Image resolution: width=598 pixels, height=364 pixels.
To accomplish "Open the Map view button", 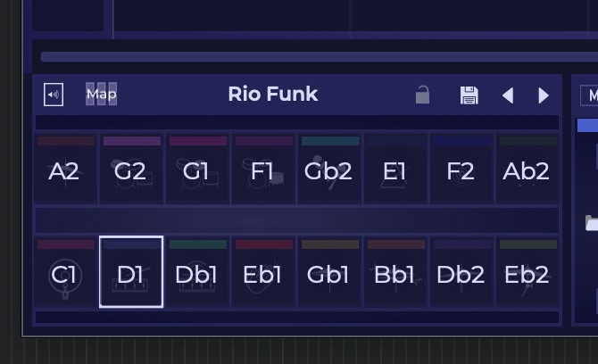I will click(x=101, y=95).
